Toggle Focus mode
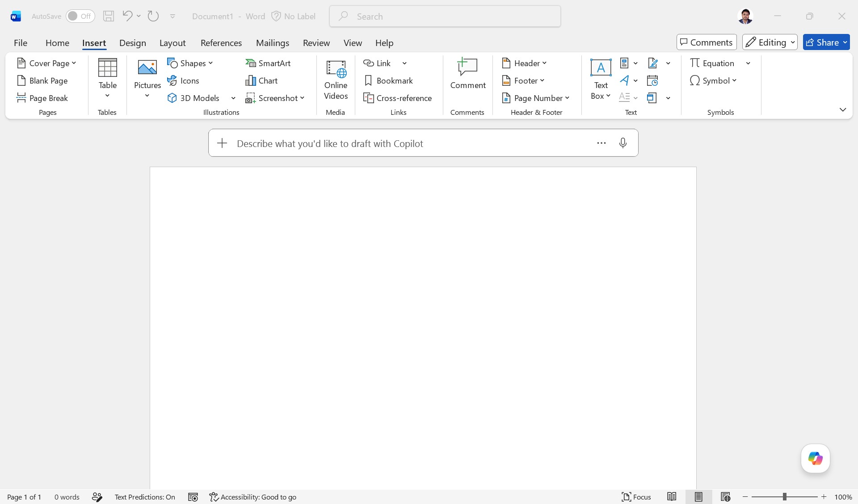858x504 pixels. coord(636,497)
